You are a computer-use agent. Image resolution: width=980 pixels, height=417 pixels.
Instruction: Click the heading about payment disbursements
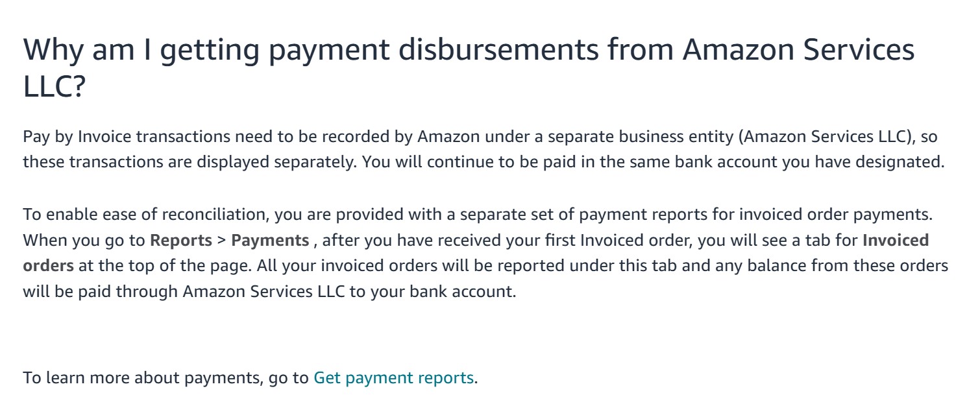click(x=469, y=67)
